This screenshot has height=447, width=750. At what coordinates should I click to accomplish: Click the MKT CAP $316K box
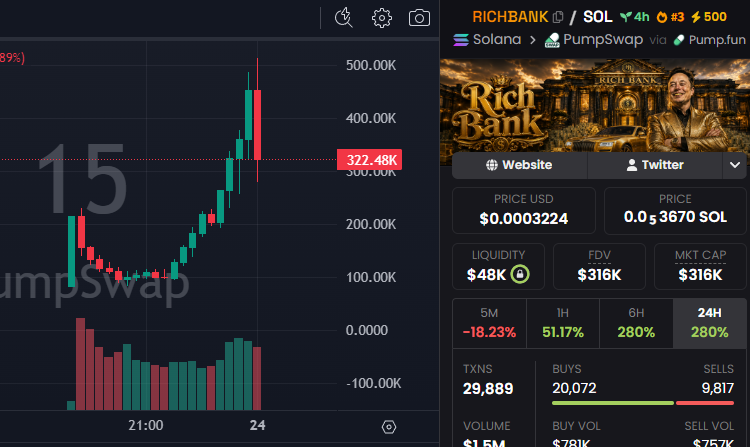click(700, 266)
